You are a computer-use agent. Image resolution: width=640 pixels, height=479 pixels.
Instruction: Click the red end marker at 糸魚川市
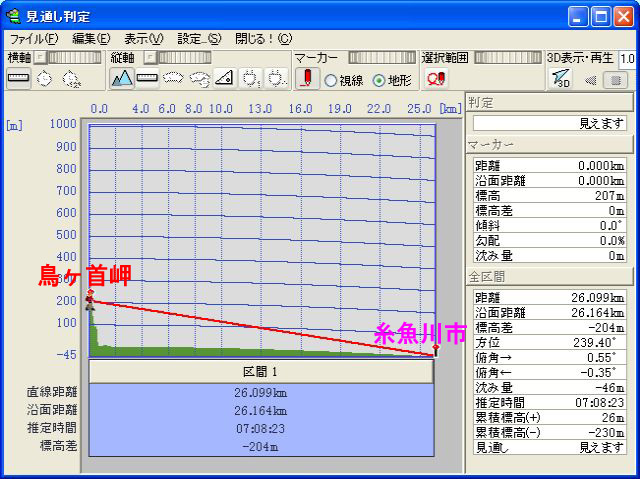tap(436, 350)
